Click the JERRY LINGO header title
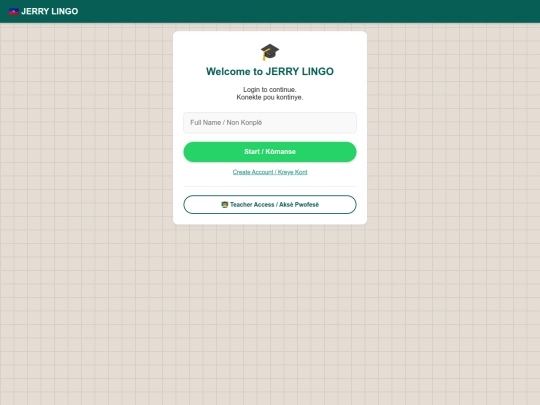The height and width of the screenshot is (405, 540). pyautogui.click(x=50, y=11)
